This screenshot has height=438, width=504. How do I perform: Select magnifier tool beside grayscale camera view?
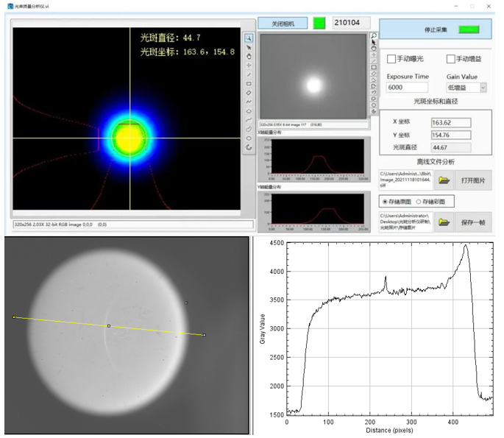pos(374,35)
